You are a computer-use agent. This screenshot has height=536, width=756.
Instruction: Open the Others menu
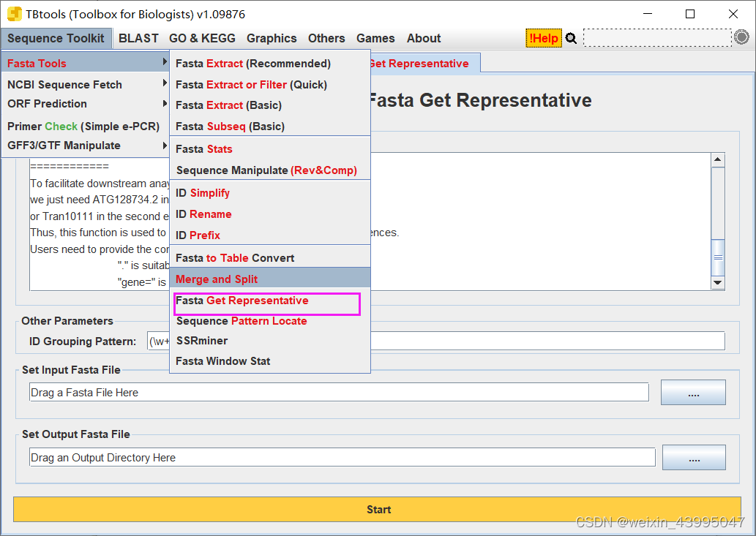pos(326,39)
